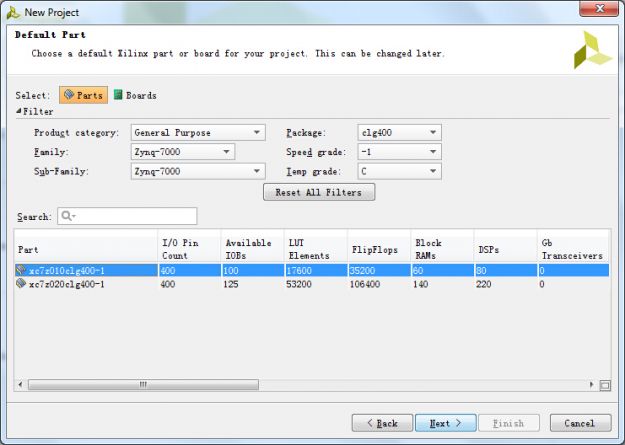Click LUT value 53200 cell
This screenshot has height=445, width=625.
[299, 284]
